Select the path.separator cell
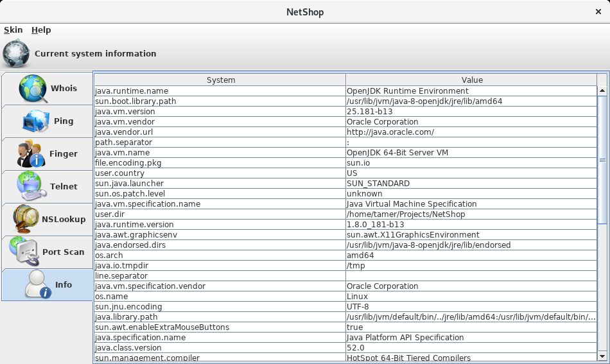610x364 pixels. [220, 143]
